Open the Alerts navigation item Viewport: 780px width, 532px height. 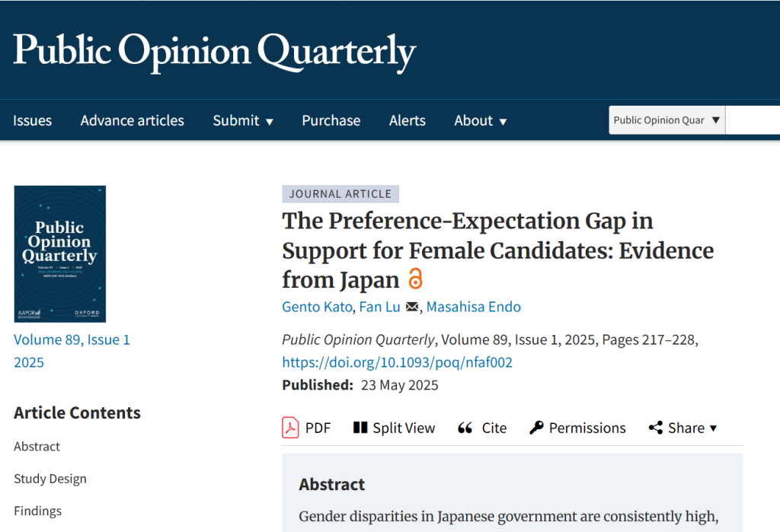(408, 120)
